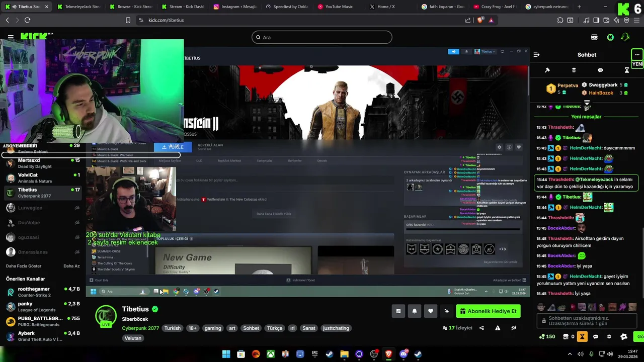Image resolution: width=644 pixels, height=362 pixels.
Task: Collapse the Sohbet chat panel
Action: [536, 55]
